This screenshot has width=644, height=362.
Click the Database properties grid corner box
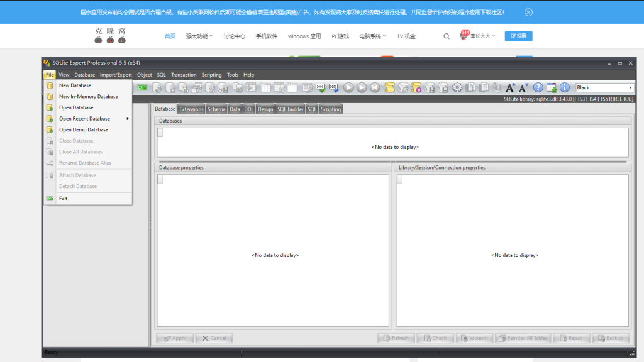[160, 179]
